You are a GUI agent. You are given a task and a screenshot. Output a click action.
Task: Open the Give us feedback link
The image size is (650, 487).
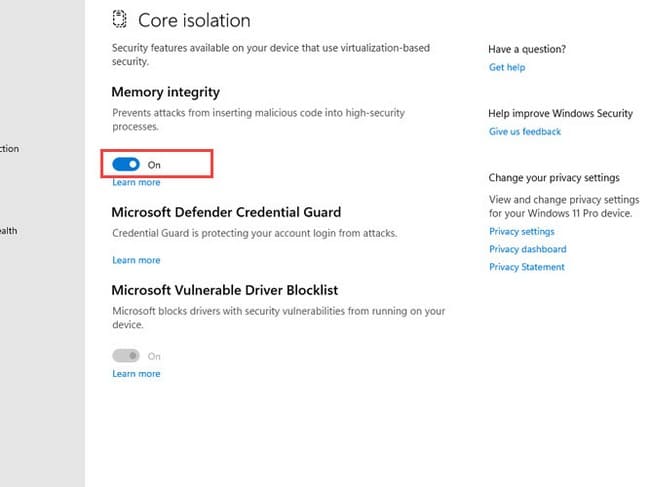point(525,132)
